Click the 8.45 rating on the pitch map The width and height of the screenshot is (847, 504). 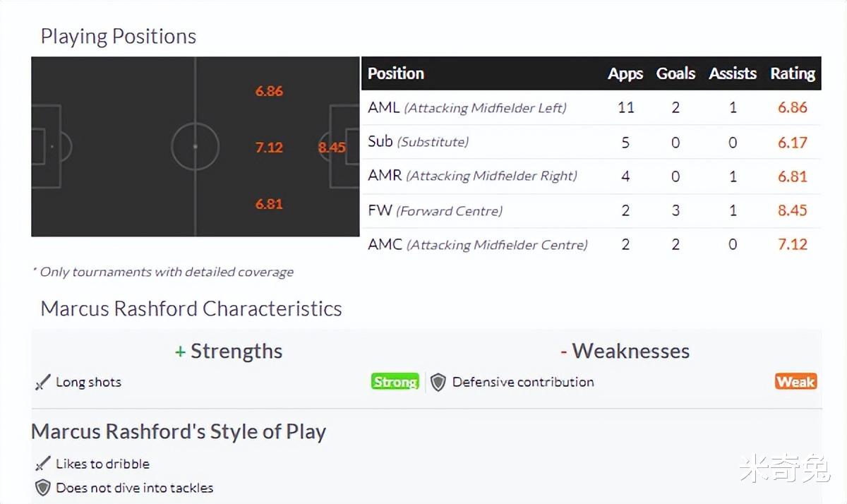332,148
